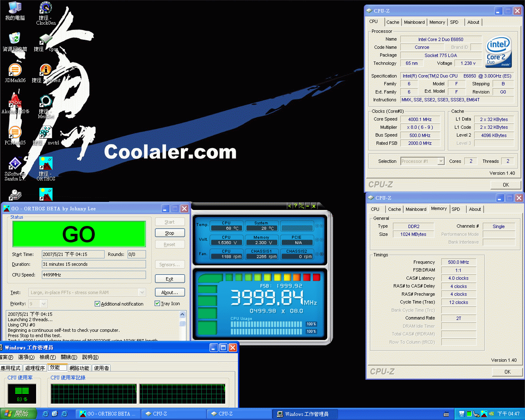Click the scroll up arrow in ORTHOS log
The image size is (525, 420).
(x=183, y=315)
